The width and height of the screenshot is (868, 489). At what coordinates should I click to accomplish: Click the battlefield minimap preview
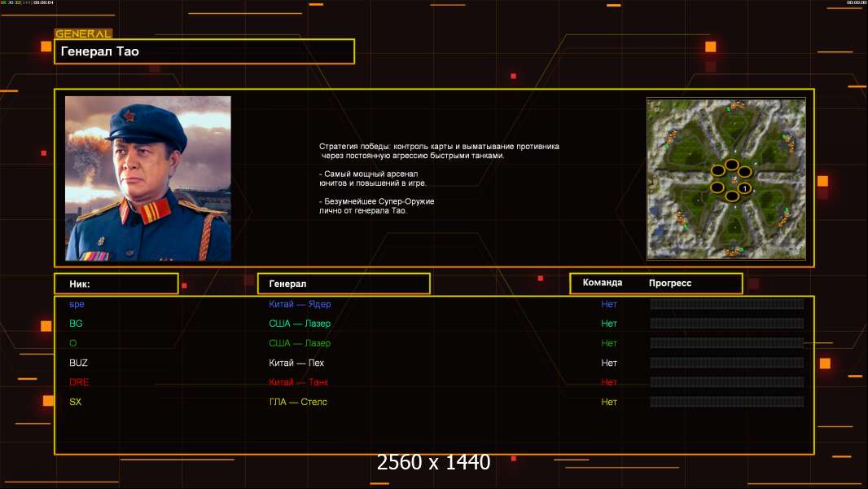[x=726, y=178]
